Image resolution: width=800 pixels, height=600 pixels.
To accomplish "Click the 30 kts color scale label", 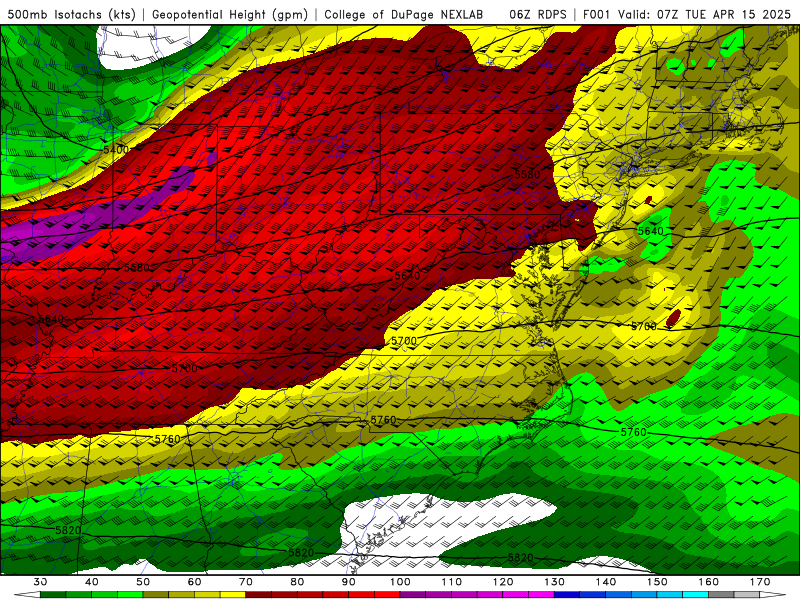I will 40,582.
